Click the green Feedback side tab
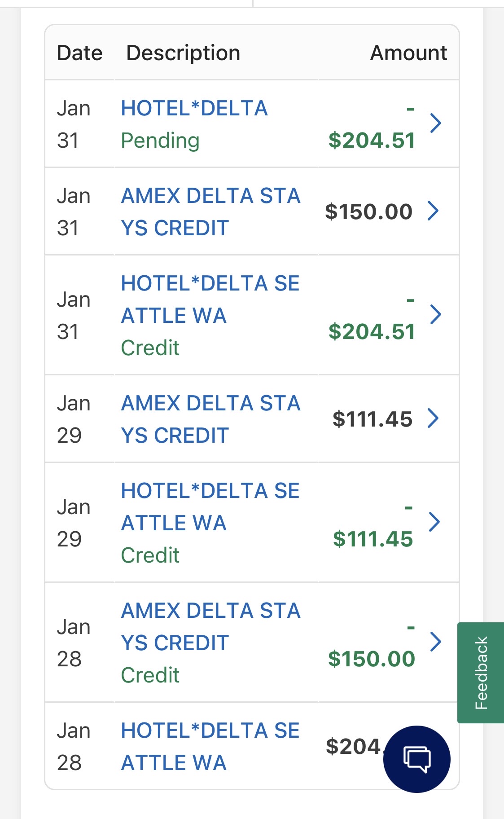The image size is (504, 819). coord(481,672)
